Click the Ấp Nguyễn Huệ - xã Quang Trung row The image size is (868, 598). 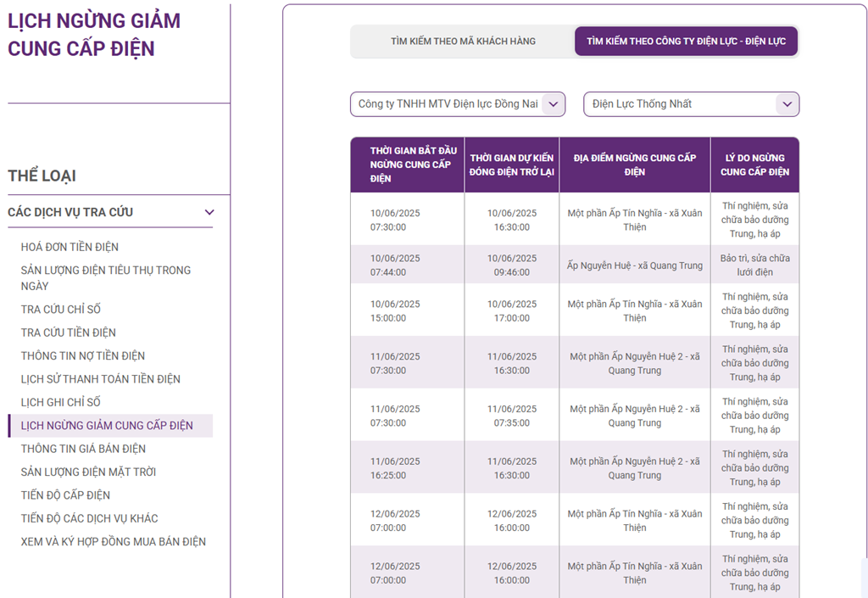[635, 265]
